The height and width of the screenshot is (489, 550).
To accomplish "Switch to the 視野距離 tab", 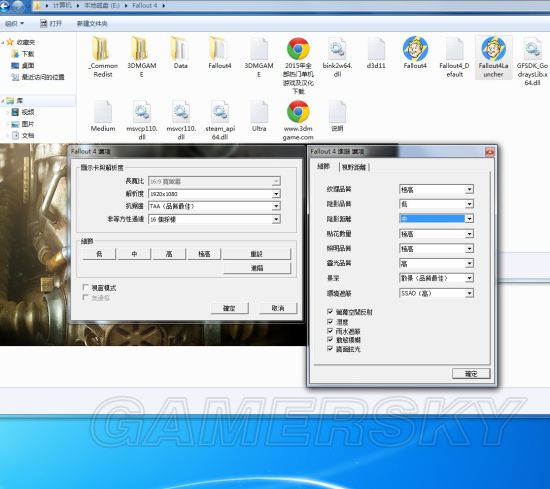I will coord(354,167).
